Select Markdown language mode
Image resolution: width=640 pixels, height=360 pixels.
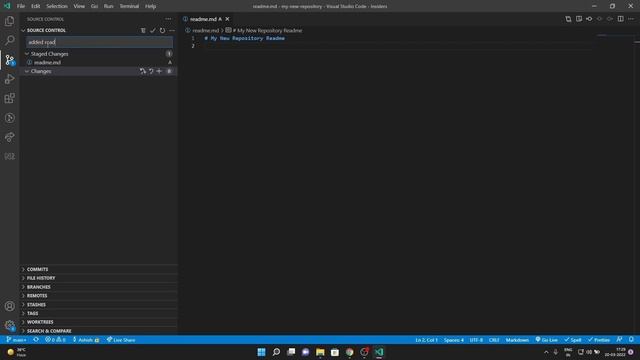point(517,340)
